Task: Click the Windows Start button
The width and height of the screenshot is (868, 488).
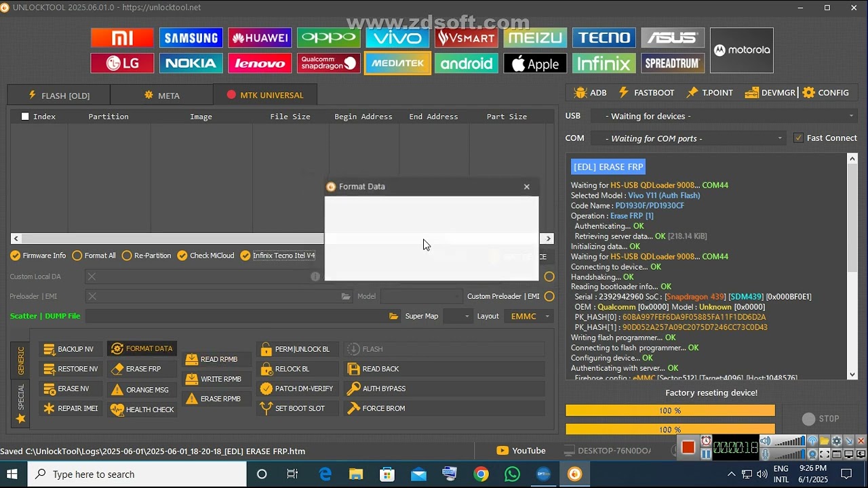Action: 13,474
